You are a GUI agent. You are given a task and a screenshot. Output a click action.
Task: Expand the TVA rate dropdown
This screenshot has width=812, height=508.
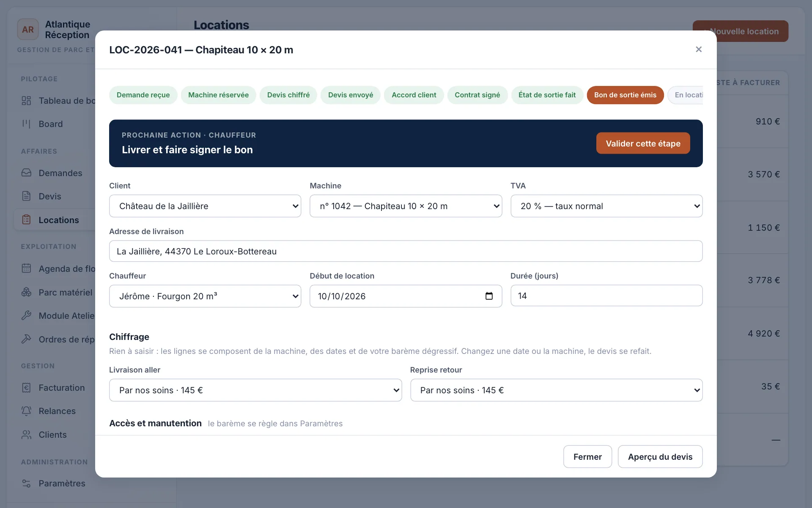coord(606,206)
